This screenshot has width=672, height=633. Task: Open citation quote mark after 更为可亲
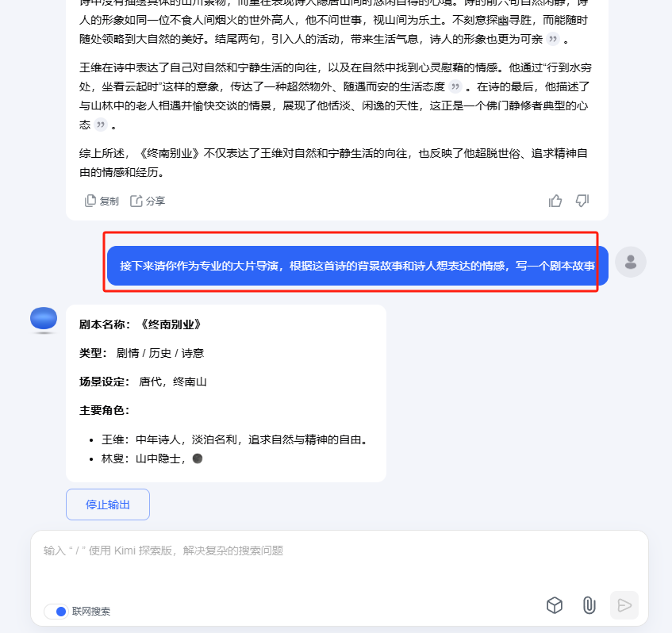[553, 40]
